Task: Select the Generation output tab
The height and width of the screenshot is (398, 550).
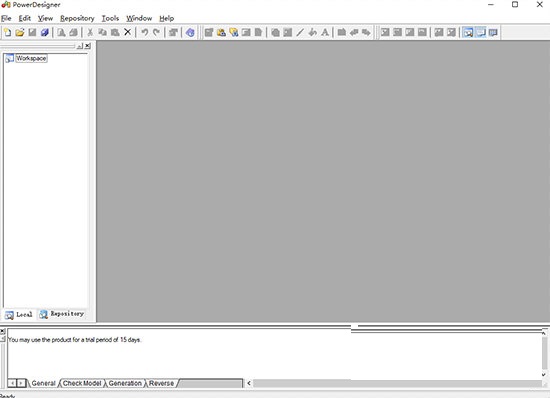Action: (x=125, y=383)
